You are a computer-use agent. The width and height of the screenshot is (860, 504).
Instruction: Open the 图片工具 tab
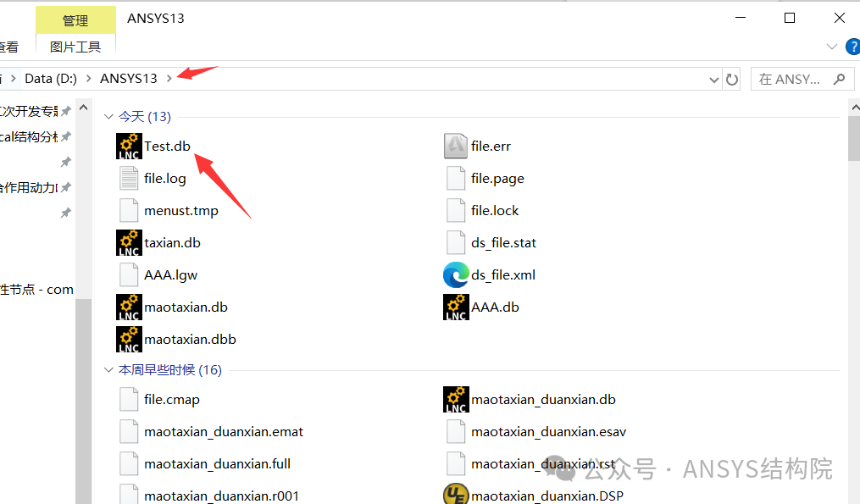coord(75,47)
